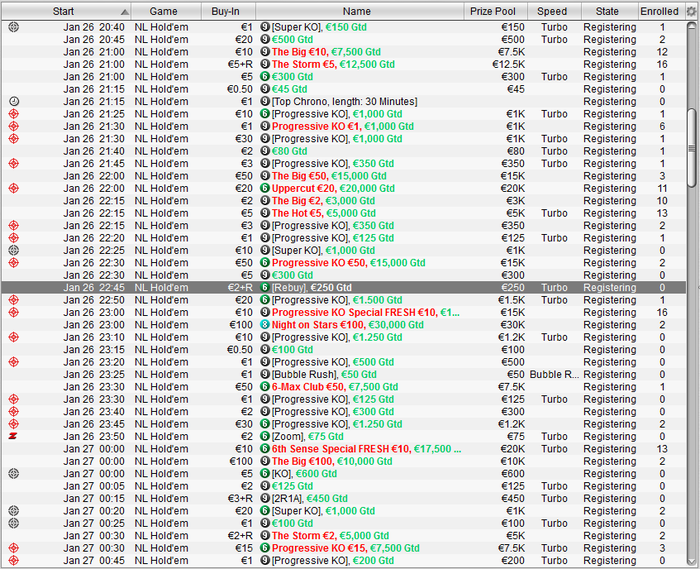Click Zoom icon at Jan 26 23:50
Screen dimensions: 700x569
point(13,436)
